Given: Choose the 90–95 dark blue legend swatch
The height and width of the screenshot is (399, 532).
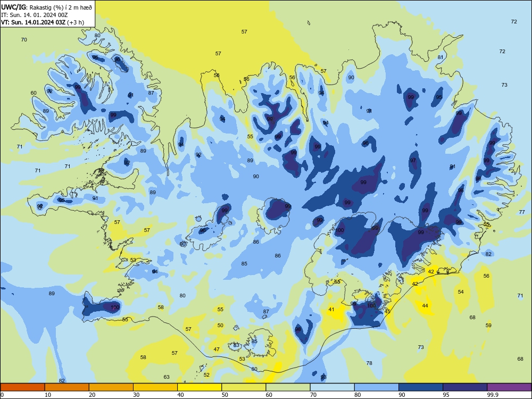Looking at the screenshot, I should pyautogui.click(x=421, y=387).
